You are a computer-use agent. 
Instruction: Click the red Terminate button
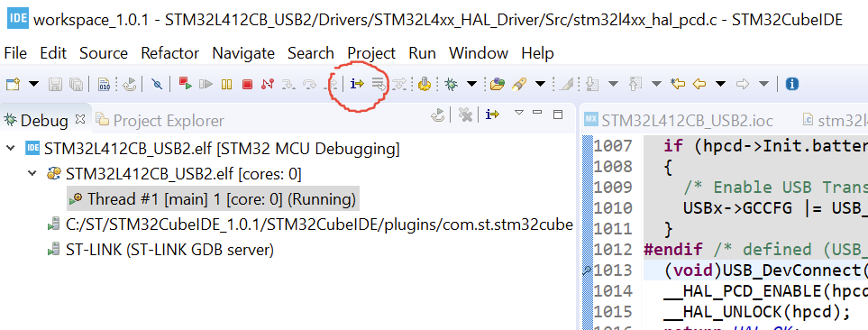coord(247,84)
